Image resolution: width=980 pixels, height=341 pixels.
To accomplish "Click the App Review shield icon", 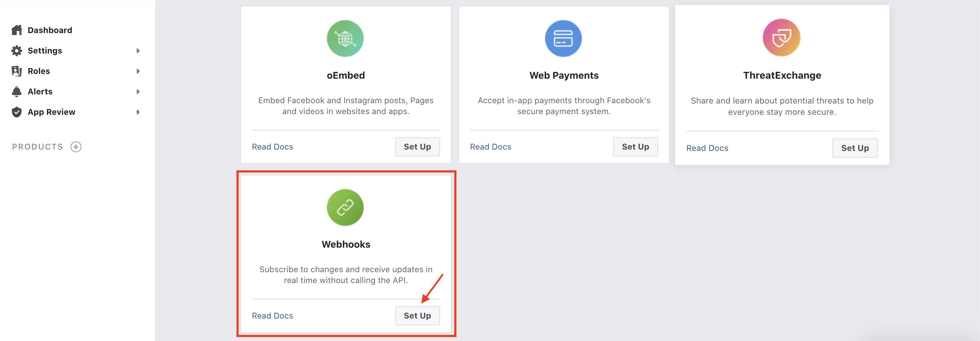I will coord(16,112).
